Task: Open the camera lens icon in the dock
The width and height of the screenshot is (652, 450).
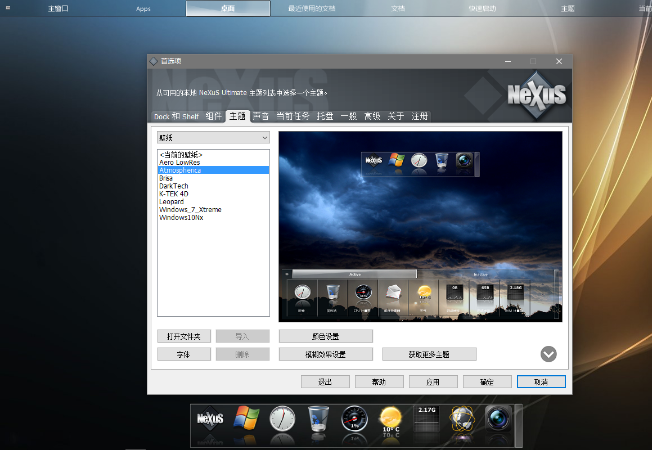Action: 498,419
